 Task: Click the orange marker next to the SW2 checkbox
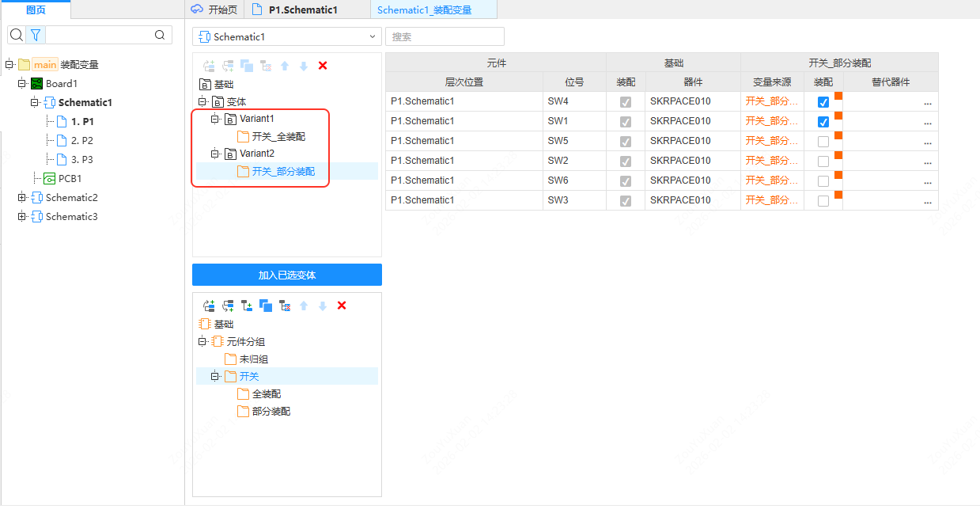tap(838, 155)
